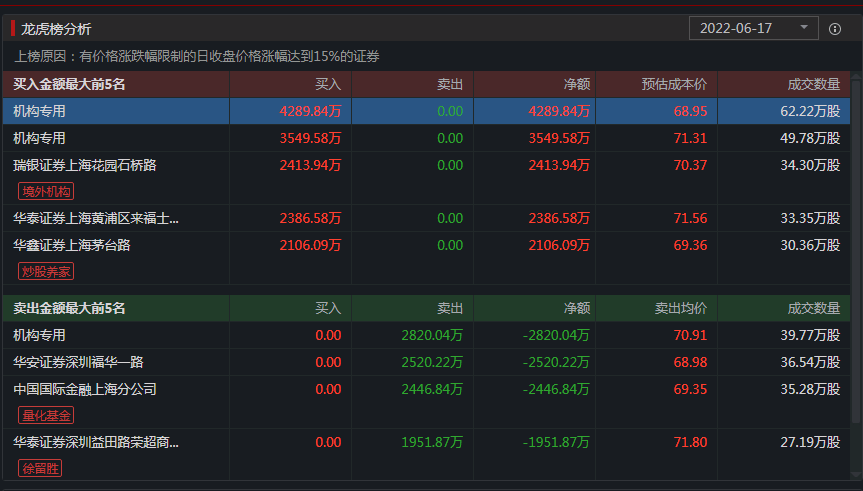Click the 徐留胜 tag

pyautogui.click(x=40, y=468)
